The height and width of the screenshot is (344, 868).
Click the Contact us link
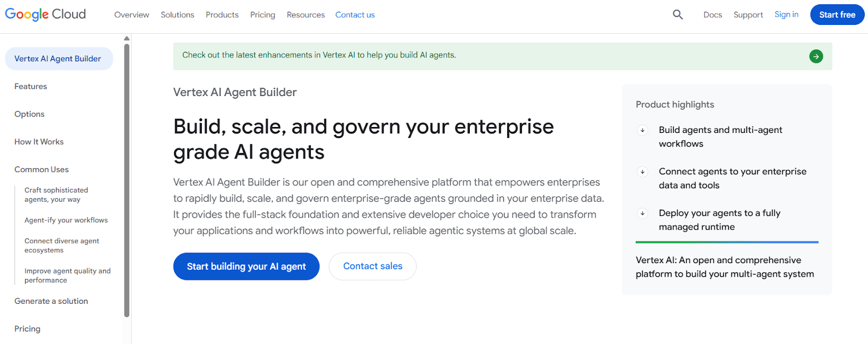355,15
